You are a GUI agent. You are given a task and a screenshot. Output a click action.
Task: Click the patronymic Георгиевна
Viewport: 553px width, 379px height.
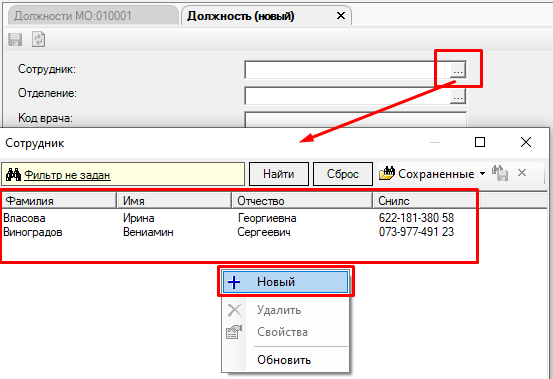267,218
